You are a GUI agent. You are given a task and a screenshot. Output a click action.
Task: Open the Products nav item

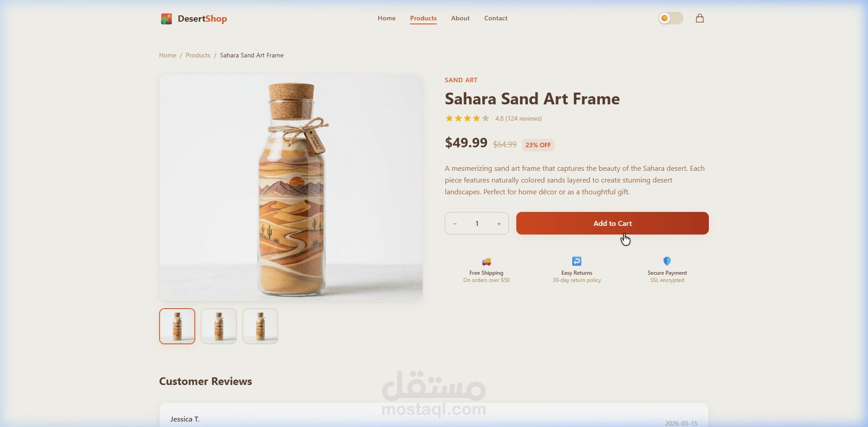[423, 19]
